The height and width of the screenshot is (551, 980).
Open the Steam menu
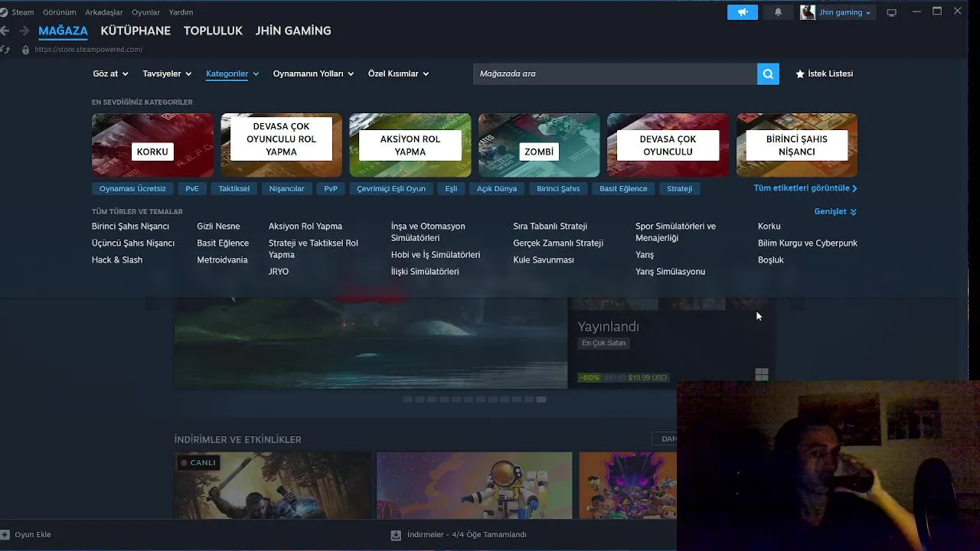(x=22, y=12)
